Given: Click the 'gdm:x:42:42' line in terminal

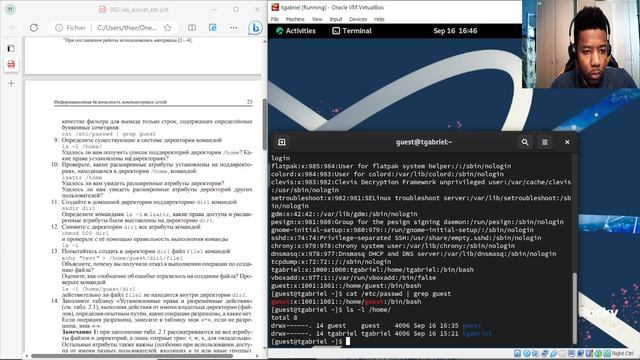Looking at the screenshot, I should coord(344,214).
